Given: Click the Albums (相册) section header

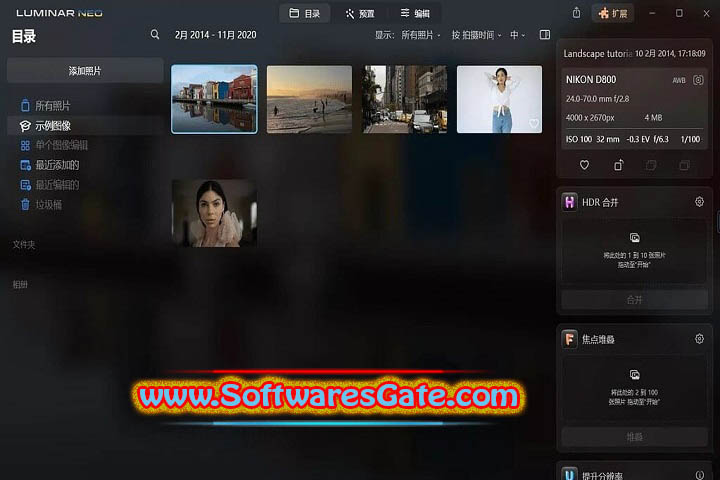Looking at the screenshot, I should 20,284.
